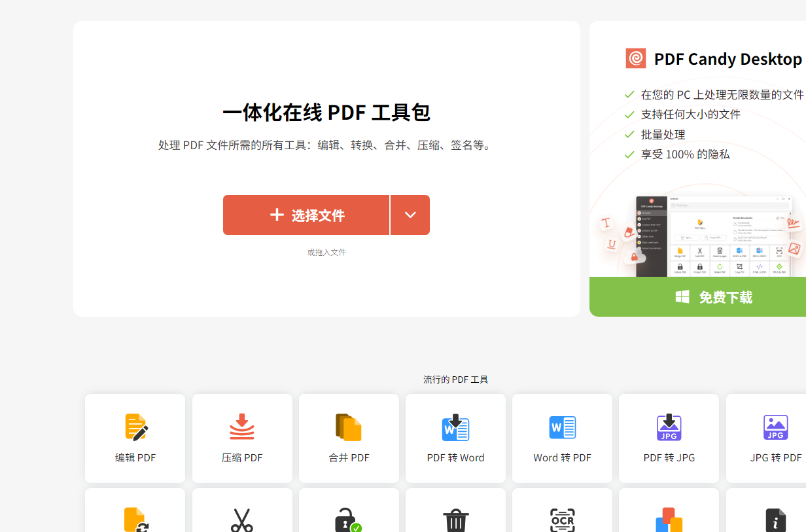Choose the JPG 转 PDF converter icon
Image resolution: width=806 pixels, height=532 pixels.
point(775,427)
